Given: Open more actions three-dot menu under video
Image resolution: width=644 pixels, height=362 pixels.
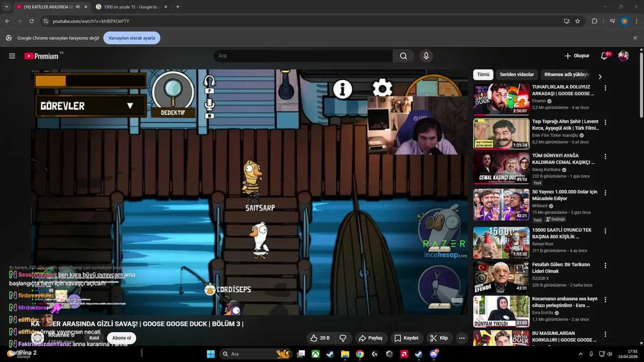Looking at the screenshot, I should 462,338.
